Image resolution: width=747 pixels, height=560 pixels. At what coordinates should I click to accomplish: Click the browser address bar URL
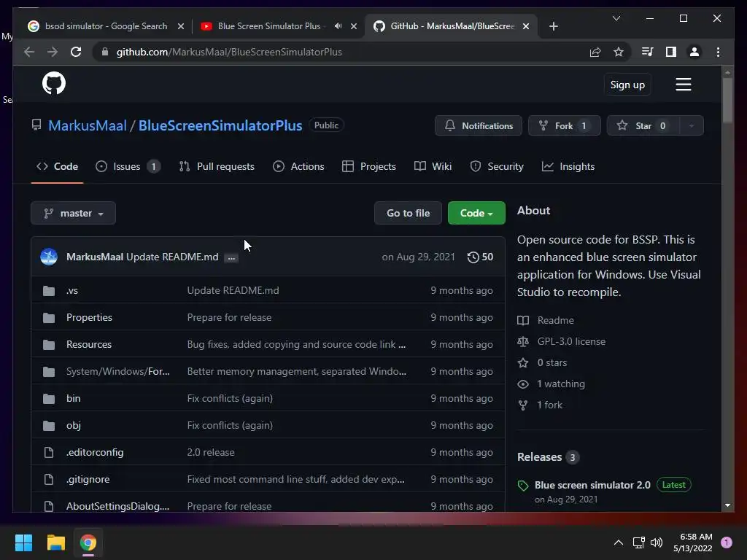[229, 52]
